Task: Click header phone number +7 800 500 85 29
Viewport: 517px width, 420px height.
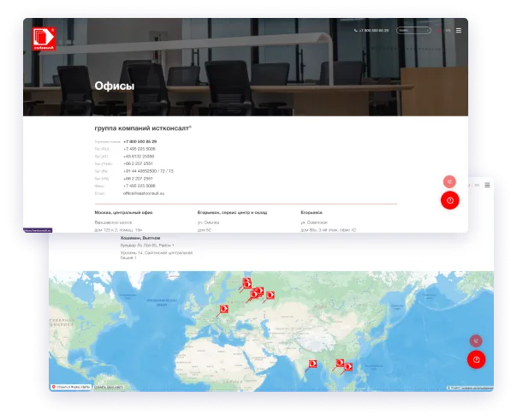Action: pos(371,30)
